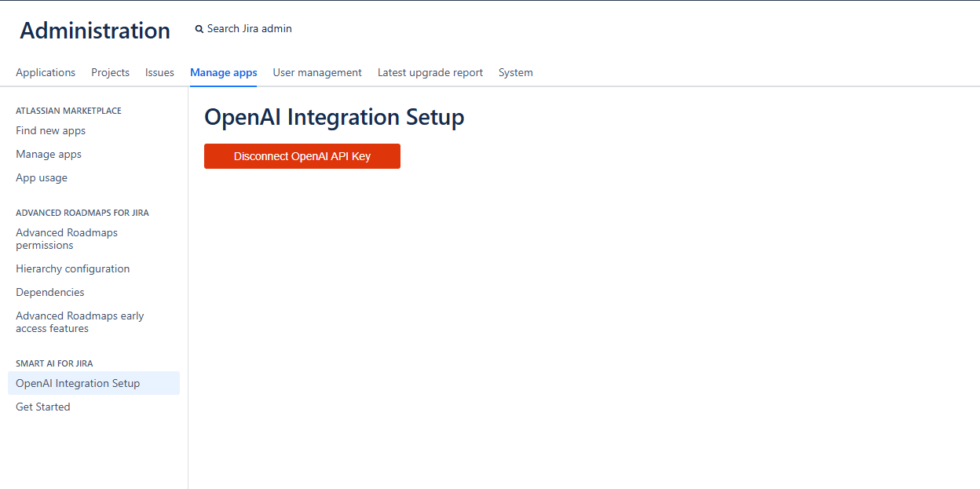Open the Latest upgrade report tab
The width and height of the screenshot is (980, 489).
430,72
